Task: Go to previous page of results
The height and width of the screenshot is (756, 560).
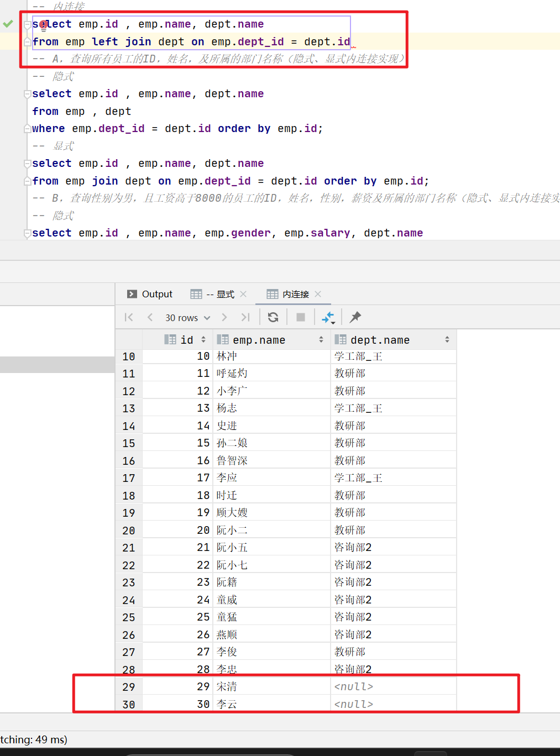Action: (150, 317)
